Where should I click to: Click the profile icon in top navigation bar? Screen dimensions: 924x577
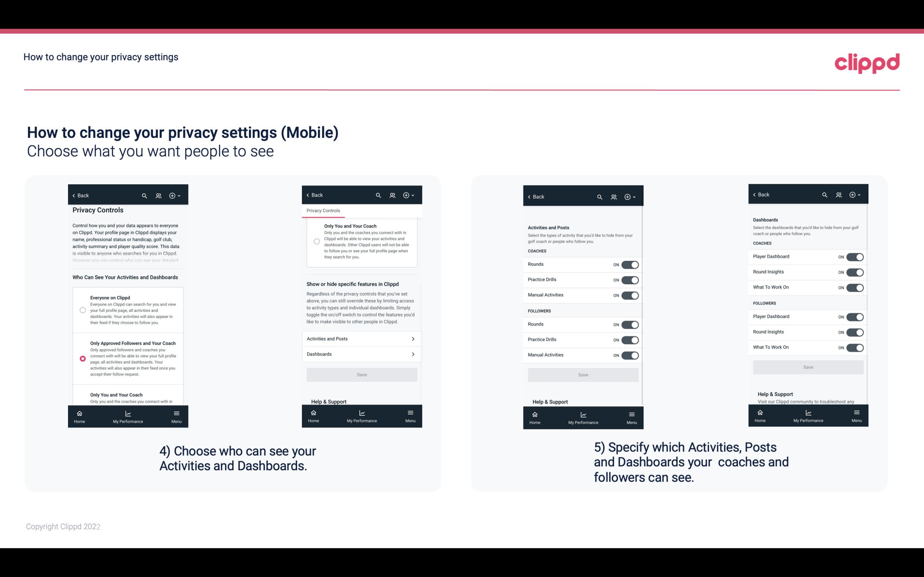click(x=158, y=196)
